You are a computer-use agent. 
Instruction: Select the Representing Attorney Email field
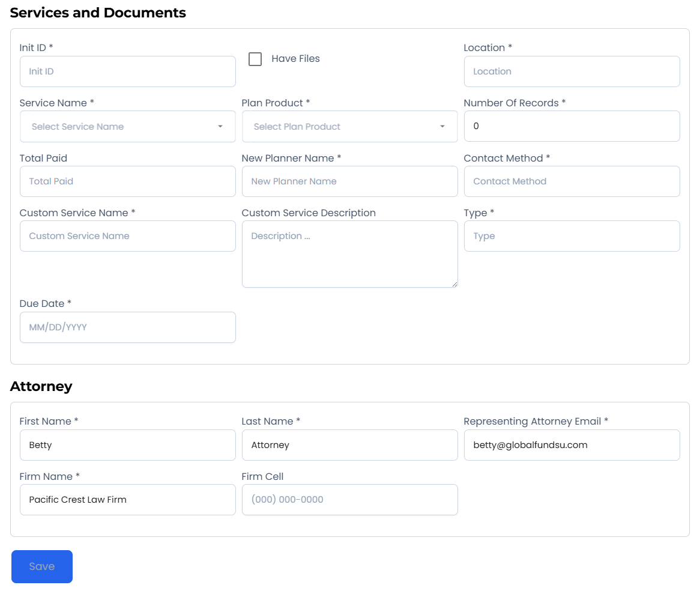[572, 445]
